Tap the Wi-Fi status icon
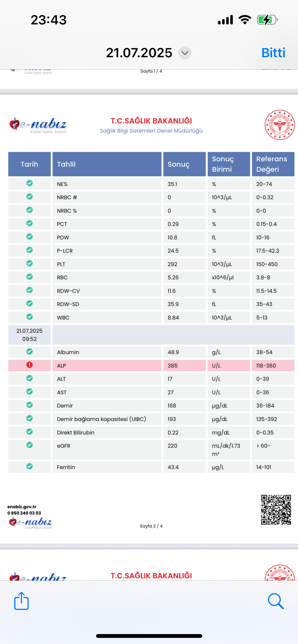 click(x=245, y=20)
